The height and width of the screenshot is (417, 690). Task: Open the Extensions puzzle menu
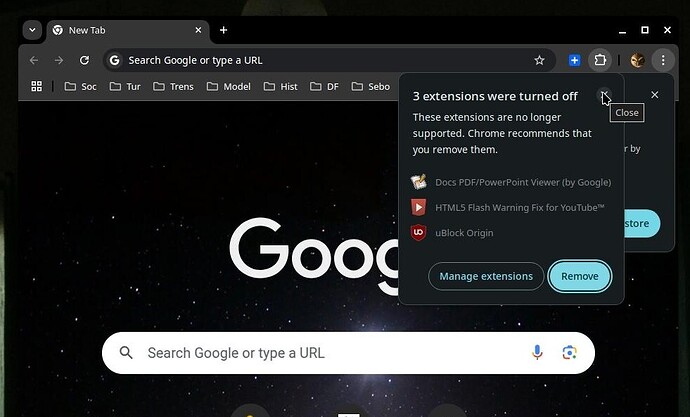pyautogui.click(x=600, y=60)
